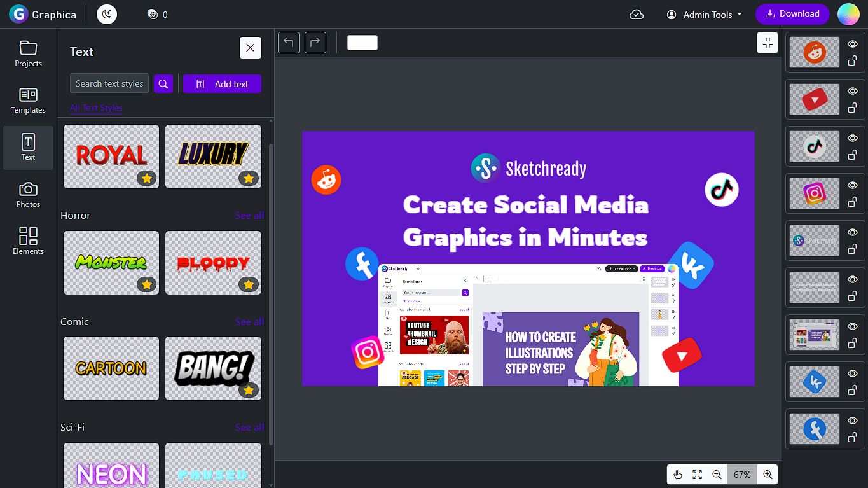Toggle dark mode with the moon icon
The width and height of the screenshot is (868, 488).
pos(107,14)
